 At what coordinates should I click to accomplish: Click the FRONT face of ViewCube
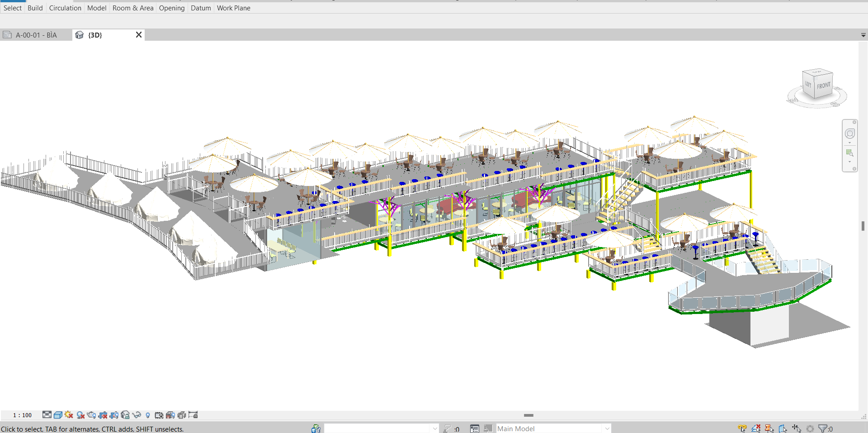click(x=823, y=86)
